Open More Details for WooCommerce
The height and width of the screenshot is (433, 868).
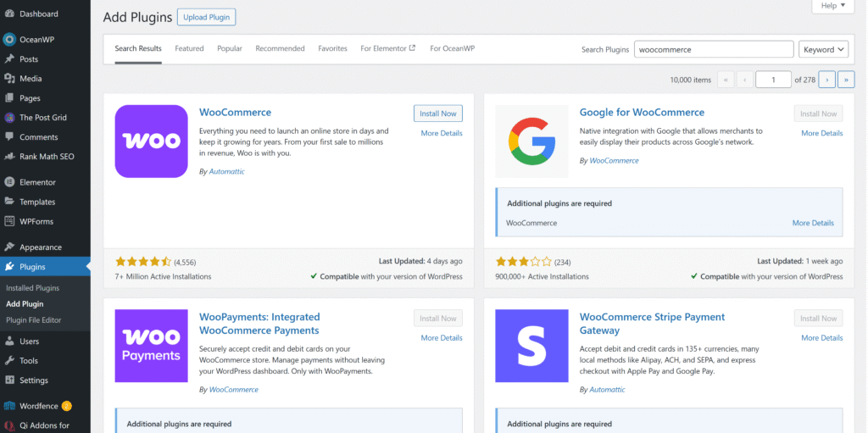[441, 133]
